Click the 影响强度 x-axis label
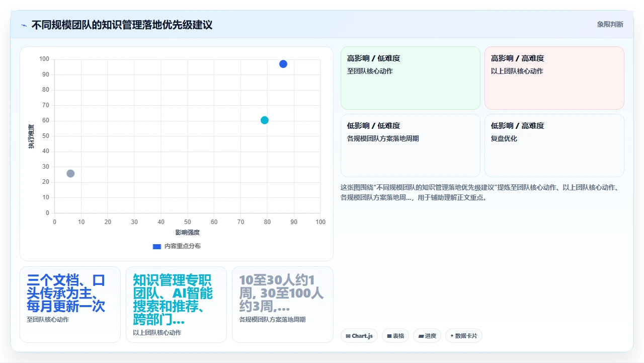 click(x=187, y=232)
